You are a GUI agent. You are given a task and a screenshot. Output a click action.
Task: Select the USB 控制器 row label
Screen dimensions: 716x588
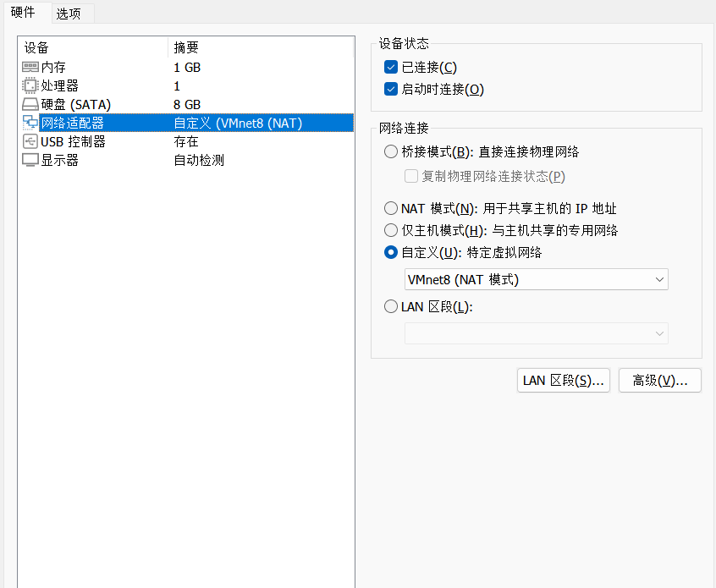click(73, 141)
